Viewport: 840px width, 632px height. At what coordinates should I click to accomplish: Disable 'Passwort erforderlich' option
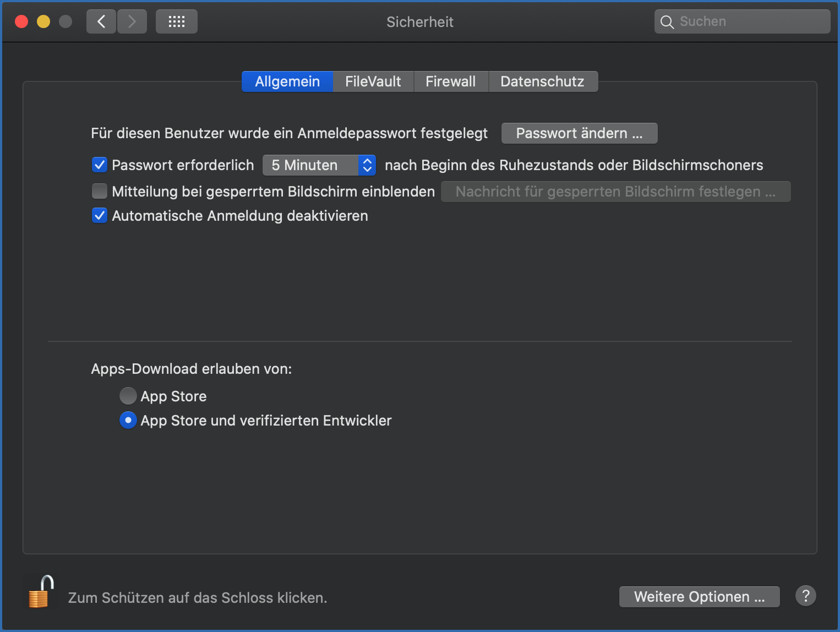(x=99, y=165)
